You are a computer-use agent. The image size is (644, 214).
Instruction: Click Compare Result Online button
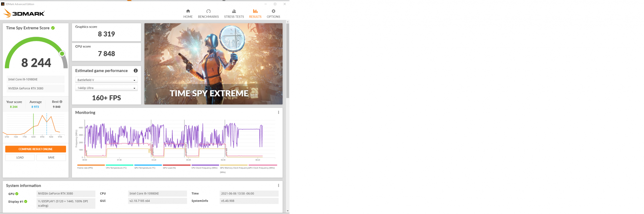coord(35,149)
